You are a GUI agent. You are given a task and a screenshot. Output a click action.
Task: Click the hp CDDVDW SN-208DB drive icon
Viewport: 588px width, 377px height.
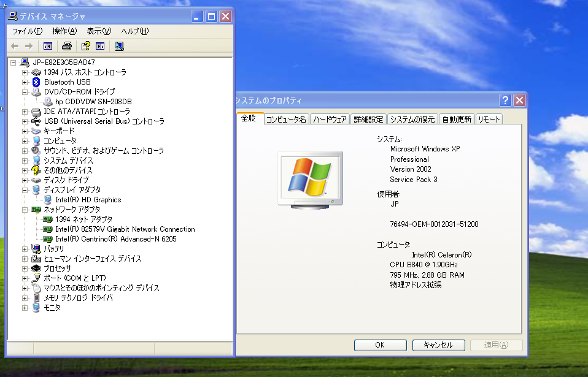(x=48, y=102)
